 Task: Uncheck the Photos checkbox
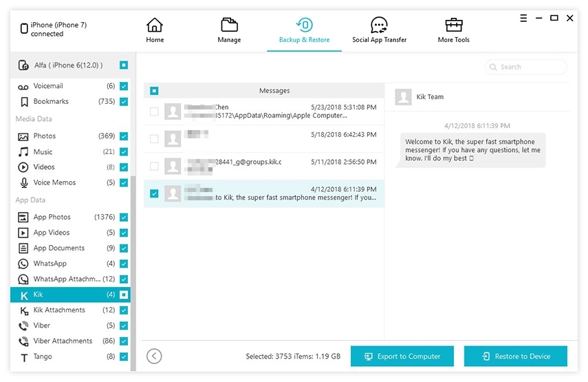pyautogui.click(x=124, y=136)
